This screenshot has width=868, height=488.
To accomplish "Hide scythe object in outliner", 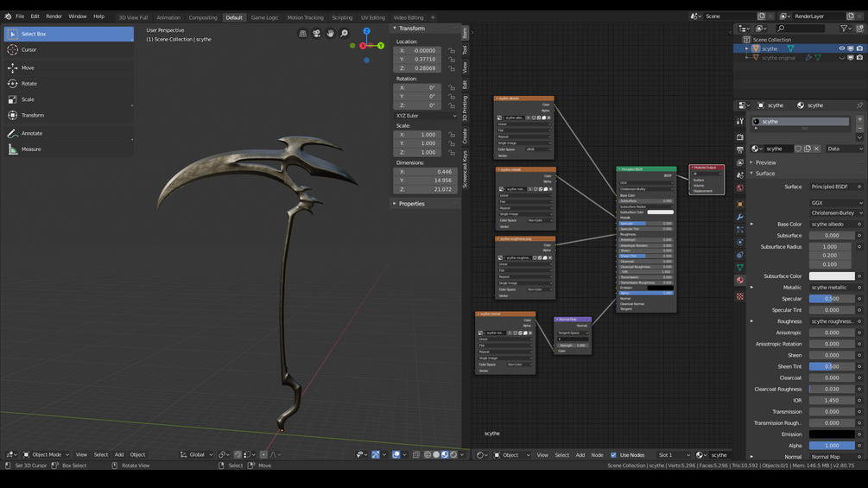I will click(x=841, y=48).
